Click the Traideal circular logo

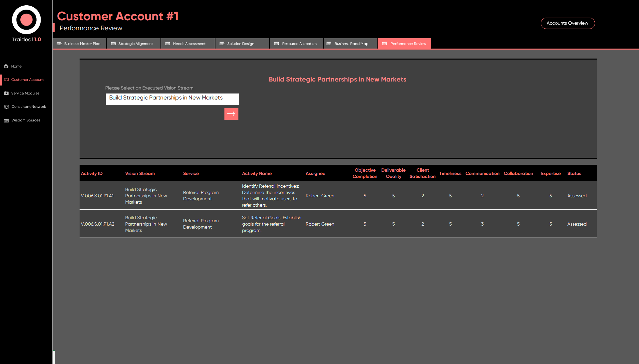click(x=26, y=20)
